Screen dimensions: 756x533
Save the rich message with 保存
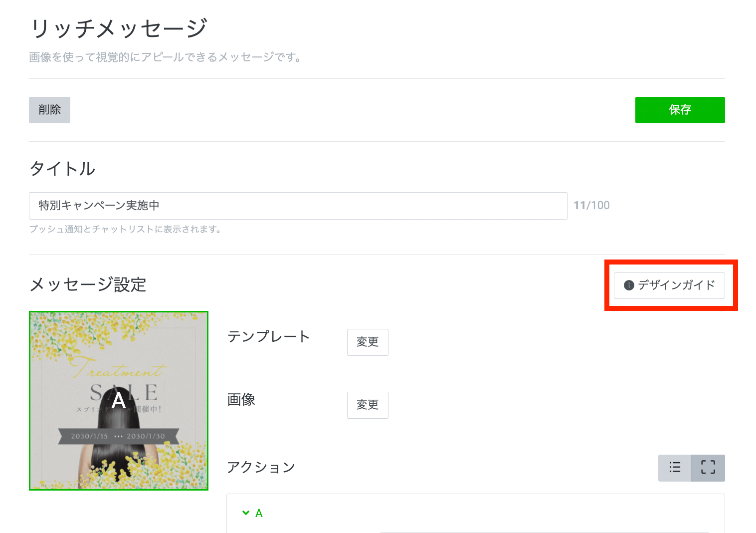click(x=680, y=110)
